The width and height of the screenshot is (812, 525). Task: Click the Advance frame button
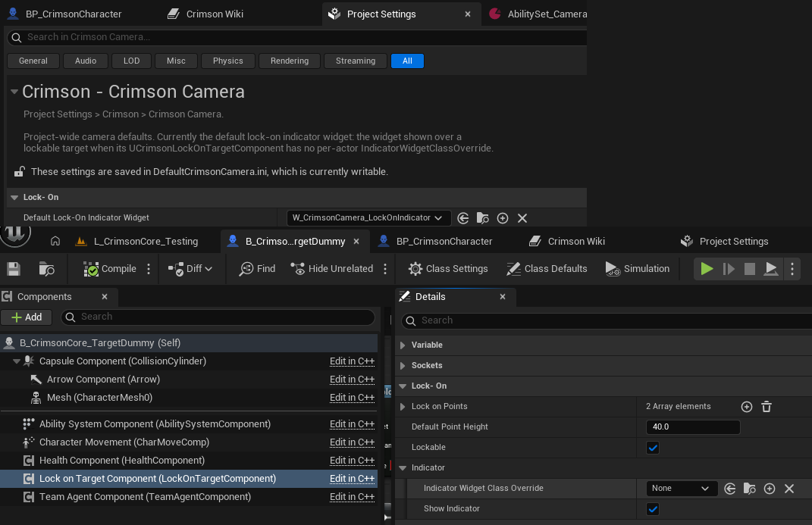[729, 268]
